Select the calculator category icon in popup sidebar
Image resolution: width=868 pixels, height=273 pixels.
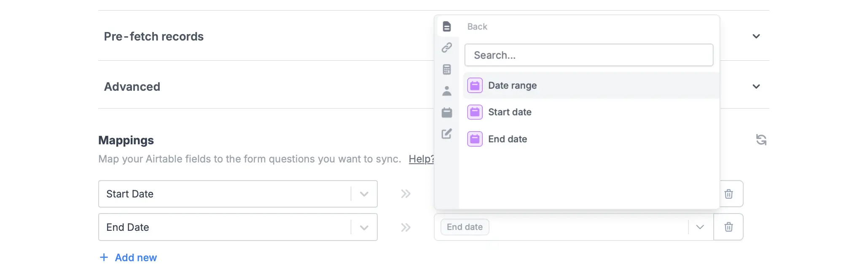447,69
